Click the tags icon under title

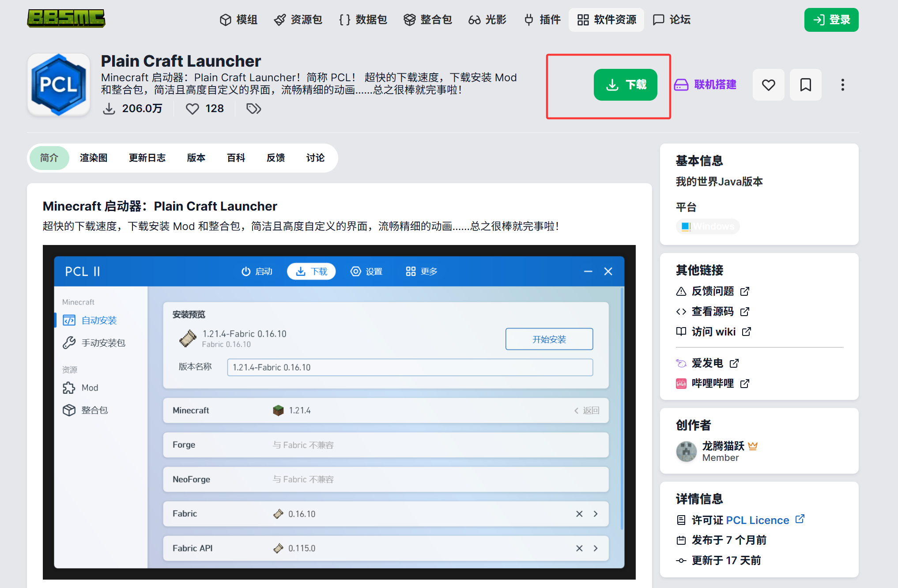pyautogui.click(x=254, y=109)
